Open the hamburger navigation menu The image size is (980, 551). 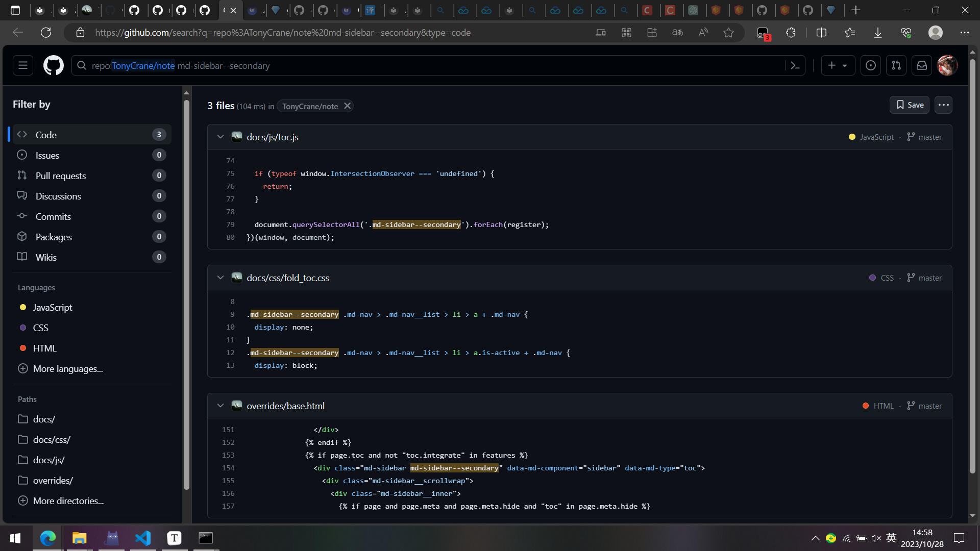[x=23, y=65]
